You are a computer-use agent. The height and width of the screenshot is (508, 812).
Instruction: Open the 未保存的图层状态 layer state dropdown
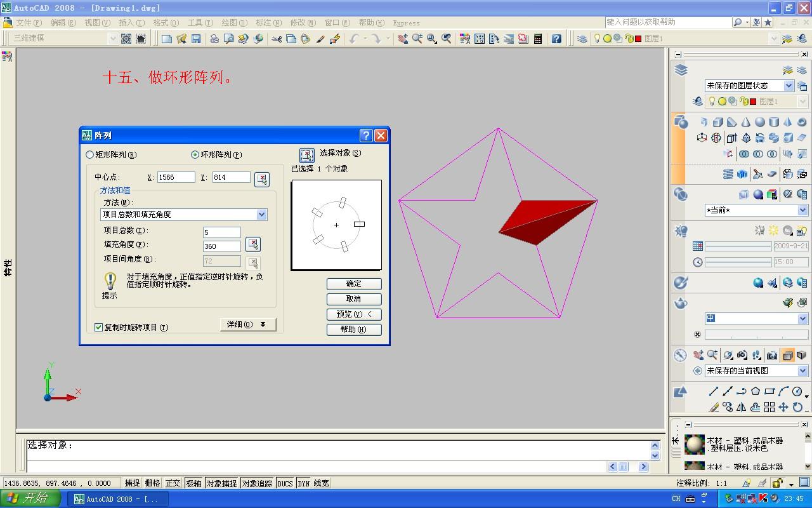(x=749, y=85)
